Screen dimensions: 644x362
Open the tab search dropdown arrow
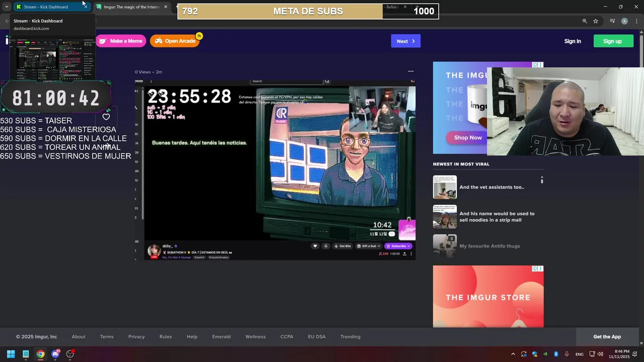(6, 7)
